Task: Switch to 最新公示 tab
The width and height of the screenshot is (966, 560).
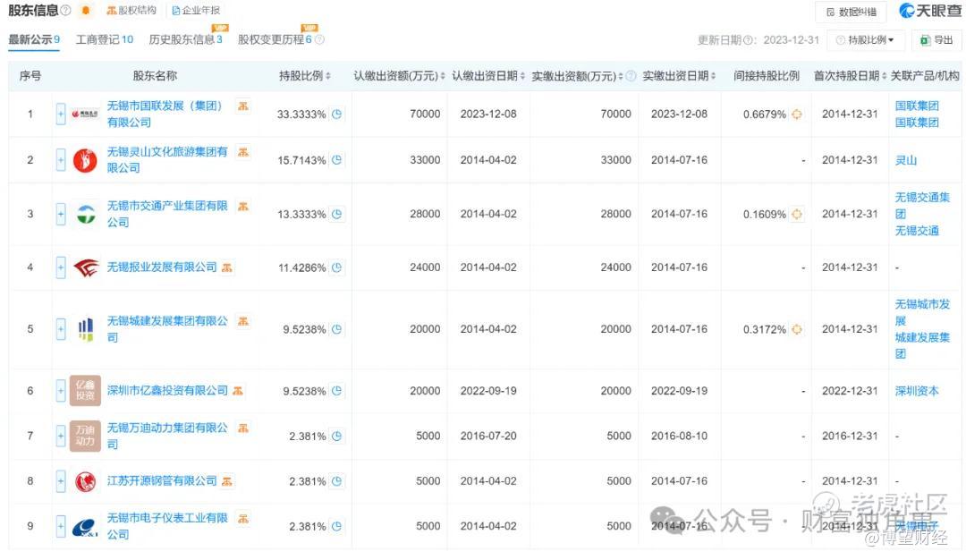Action: coord(34,39)
